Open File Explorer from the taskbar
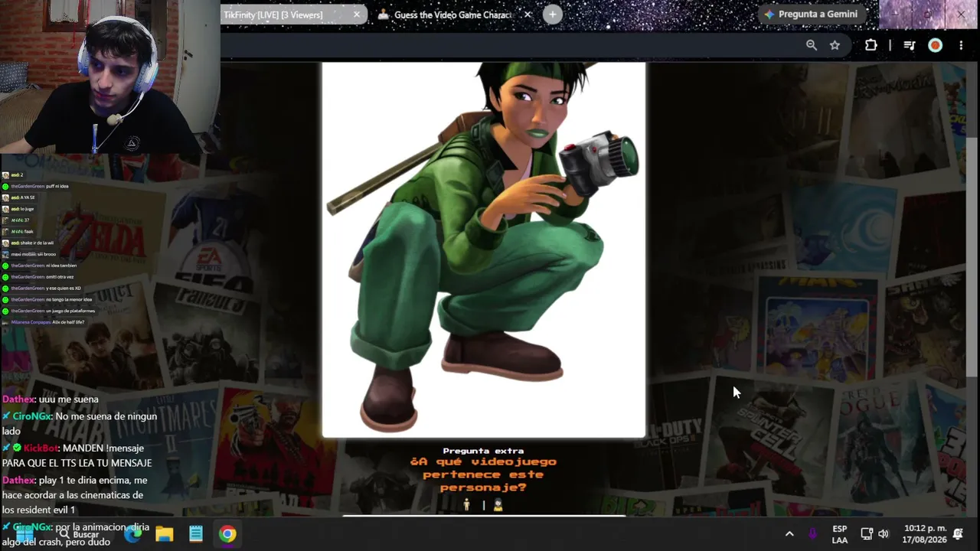 165,534
